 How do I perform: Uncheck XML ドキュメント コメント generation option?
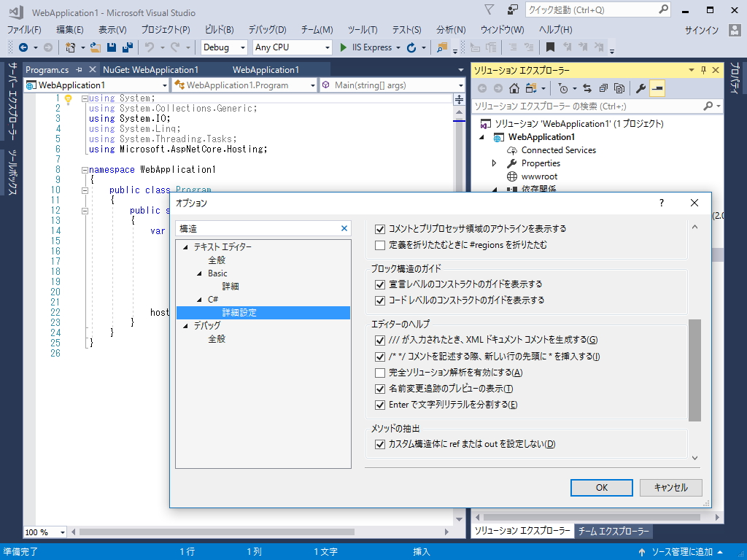[380, 340]
